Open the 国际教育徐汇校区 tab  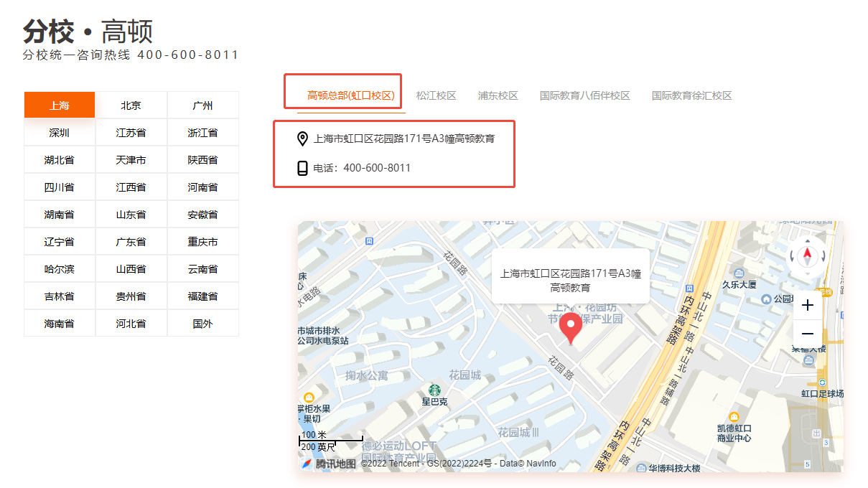pyautogui.click(x=691, y=95)
